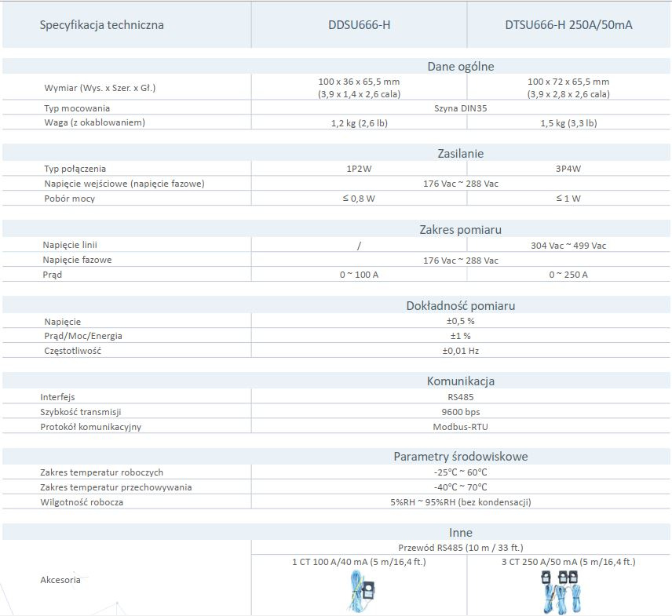The height and width of the screenshot is (616, 672).
Task: Click the Akcesoria row label
Action: pos(60,580)
